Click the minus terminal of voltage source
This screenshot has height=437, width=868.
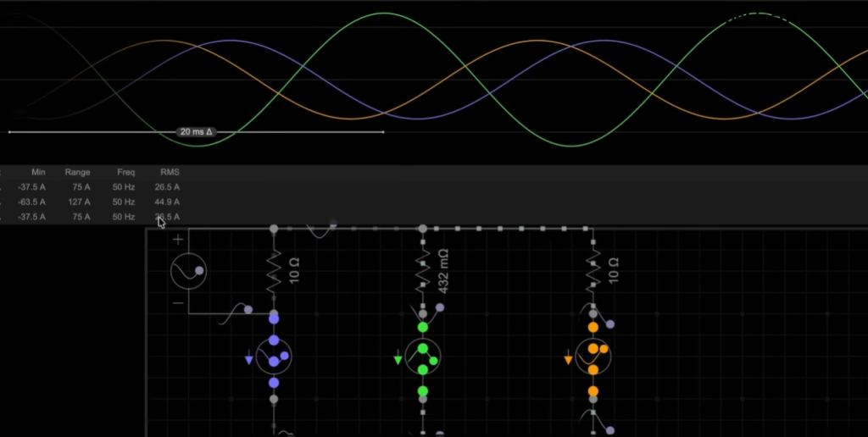point(178,302)
